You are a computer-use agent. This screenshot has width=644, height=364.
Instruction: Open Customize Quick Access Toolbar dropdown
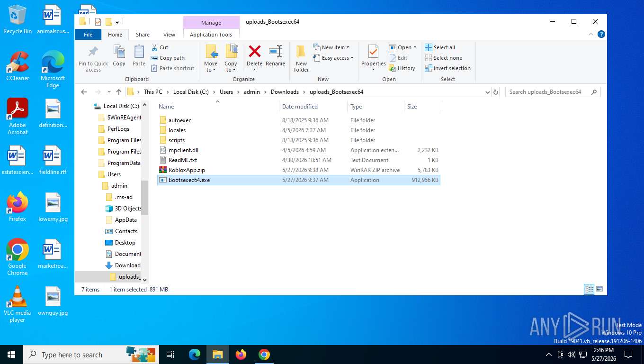pyautogui.click(x=117, y=22)
